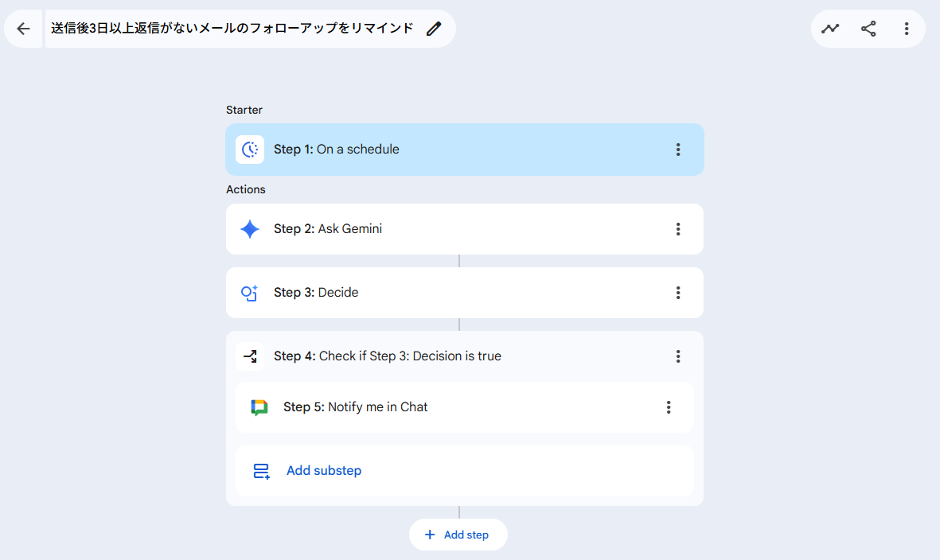This screenshot has height=560, width=940.
Task: Open Step 1 three-dot options menu
Action: coord(678,150)
